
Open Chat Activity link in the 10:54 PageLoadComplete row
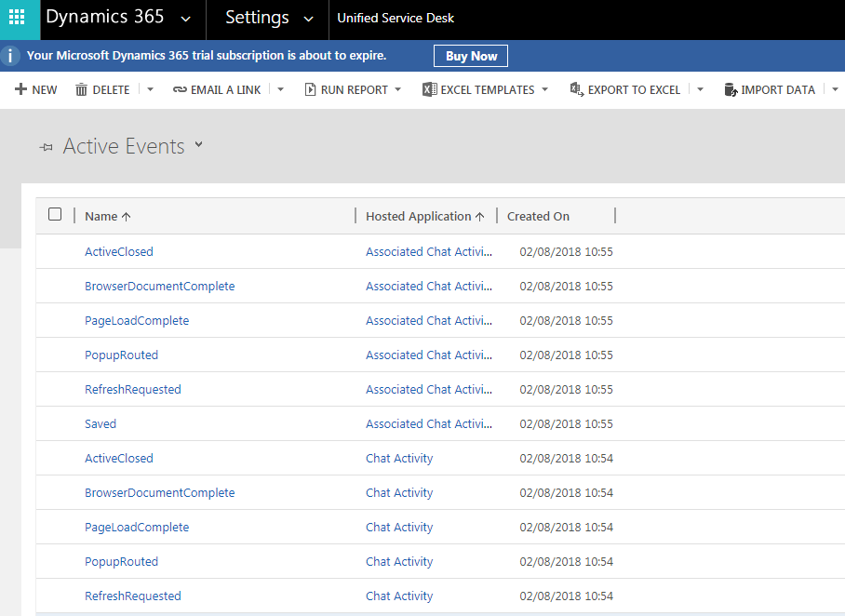click(x=399, y=528)
